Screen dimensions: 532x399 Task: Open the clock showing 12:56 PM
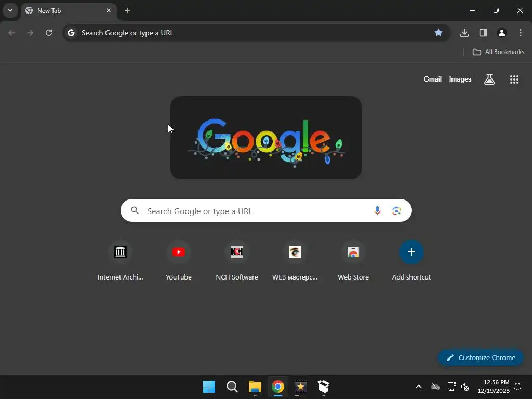tap(494, 387)
